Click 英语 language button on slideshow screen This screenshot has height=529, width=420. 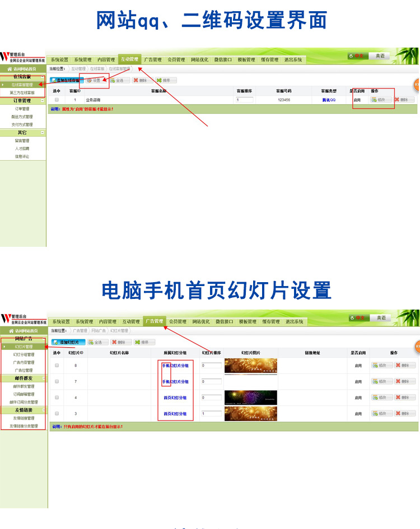pos(381,318)
